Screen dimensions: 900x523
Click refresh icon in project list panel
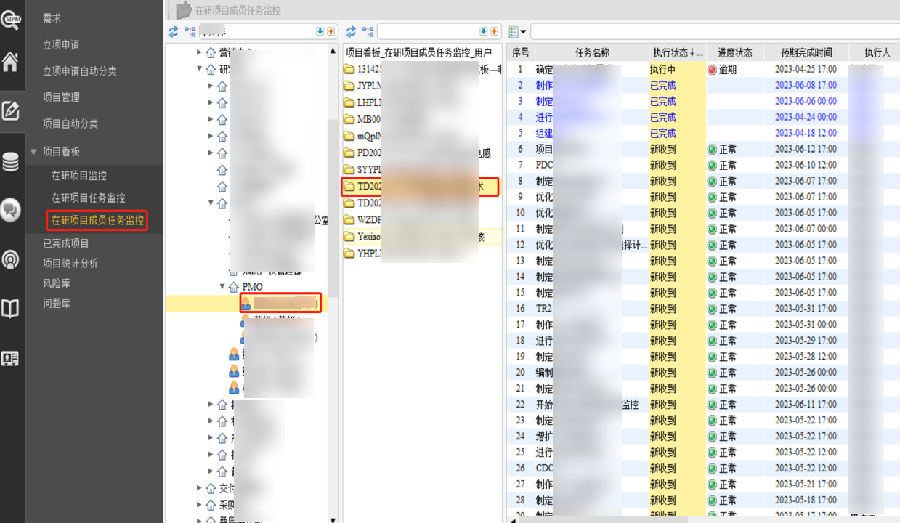click(x=351, y=32)
